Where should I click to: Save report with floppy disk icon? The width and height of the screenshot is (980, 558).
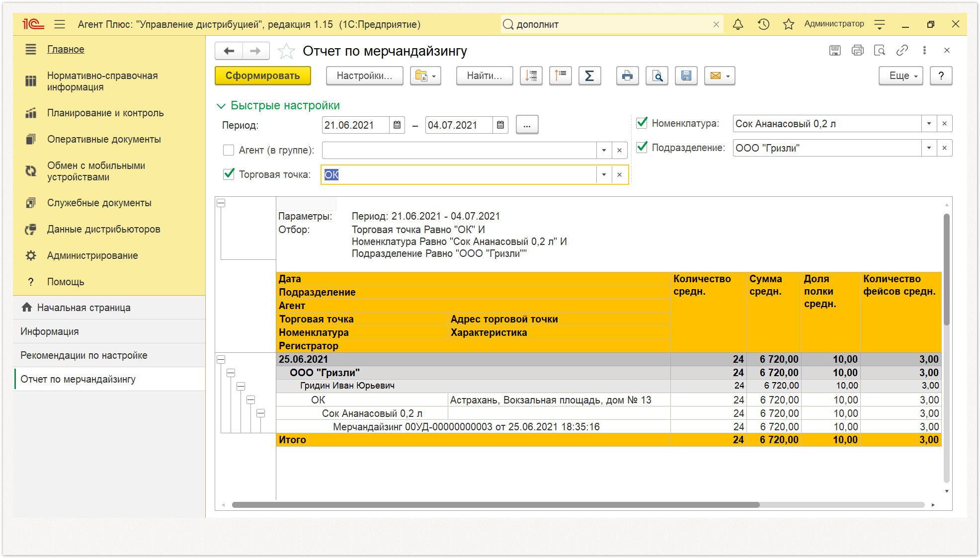click(686, 76)
